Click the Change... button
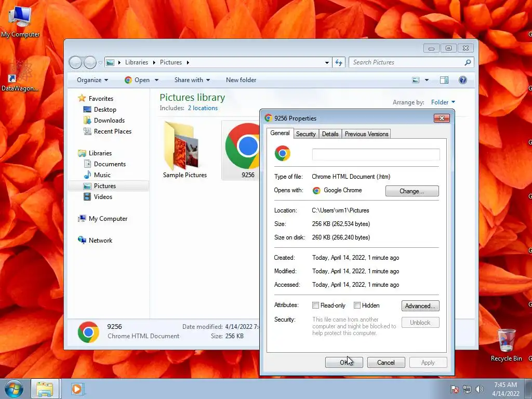532x399 pixels. tap(412, 191)
